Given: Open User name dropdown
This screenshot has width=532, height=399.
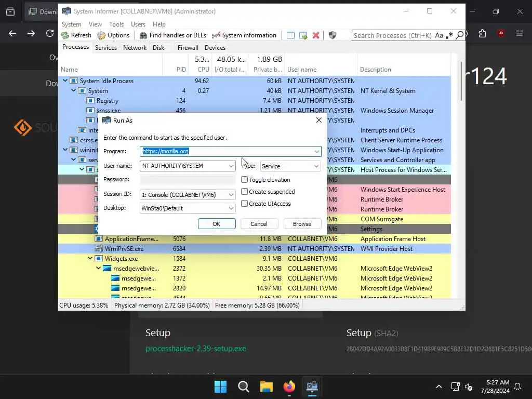Looking at the screenshot, I should (231, 166).
